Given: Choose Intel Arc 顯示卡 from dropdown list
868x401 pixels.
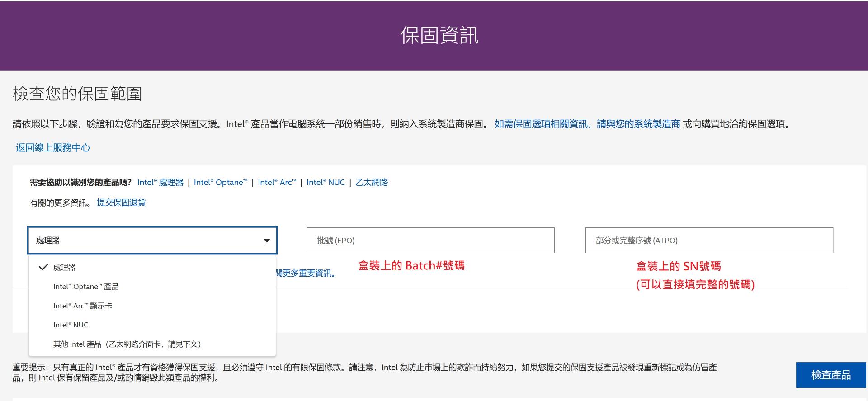Looking at the screenshot, I should (x=152, y=306).
